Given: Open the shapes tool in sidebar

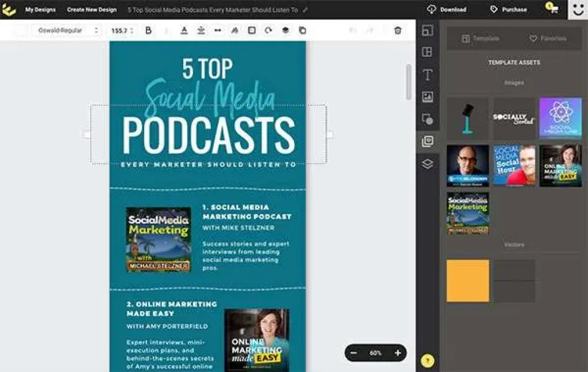Looking at the screenshot, I should 427,119.
